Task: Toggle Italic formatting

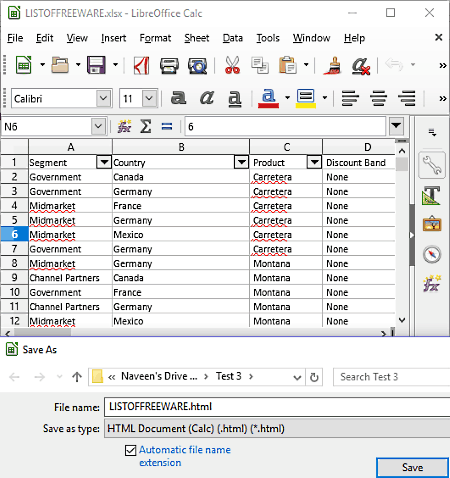Action: pos(207,98)
